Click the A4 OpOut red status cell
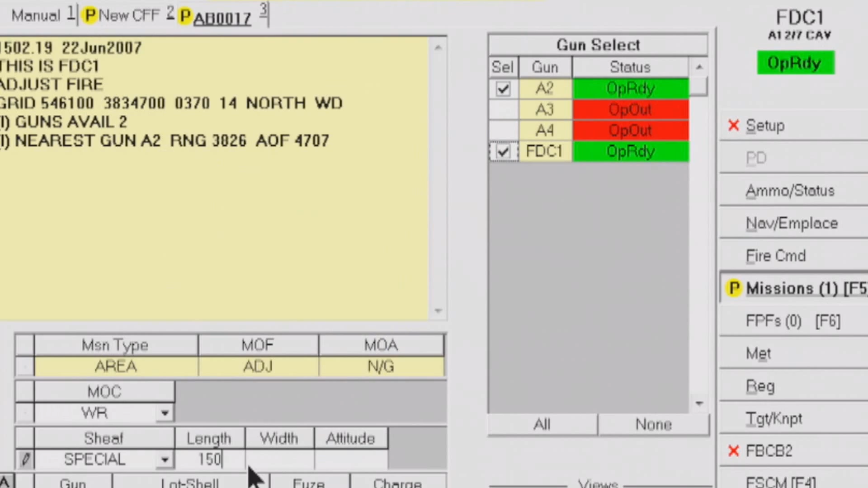 point(631,131)
